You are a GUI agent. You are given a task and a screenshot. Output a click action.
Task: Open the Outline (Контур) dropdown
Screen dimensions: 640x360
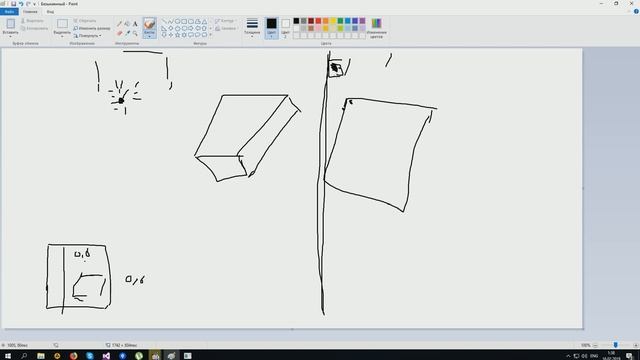click(x=225, y=21)
